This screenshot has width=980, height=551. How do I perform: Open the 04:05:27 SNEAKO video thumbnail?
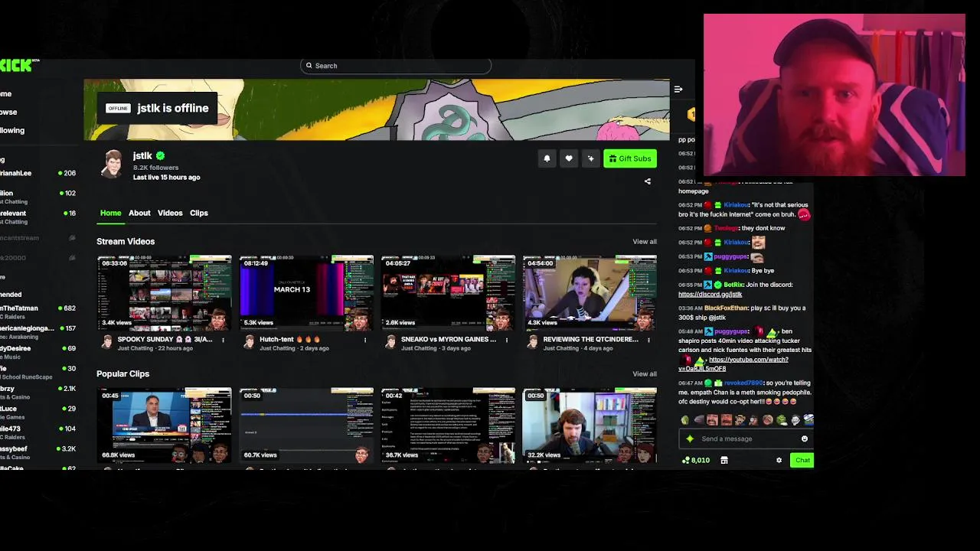[x=448, y=292]
